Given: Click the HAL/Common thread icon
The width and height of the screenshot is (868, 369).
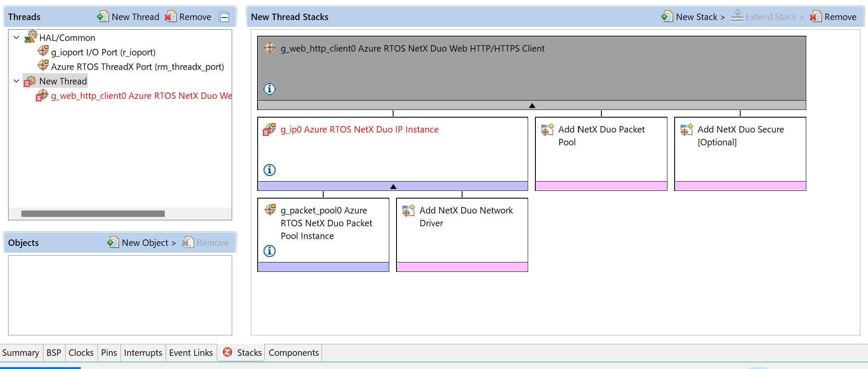Looking at the screenshot, I should (31, 37).
